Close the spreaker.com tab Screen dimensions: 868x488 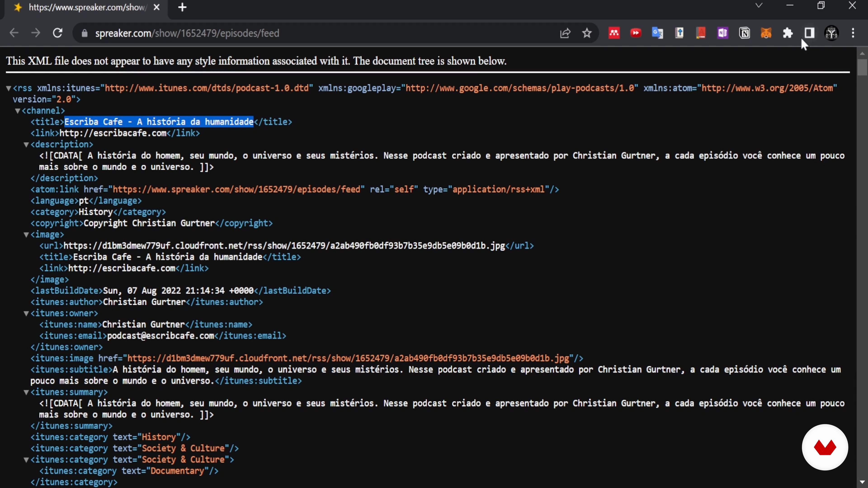click(156, 7)
